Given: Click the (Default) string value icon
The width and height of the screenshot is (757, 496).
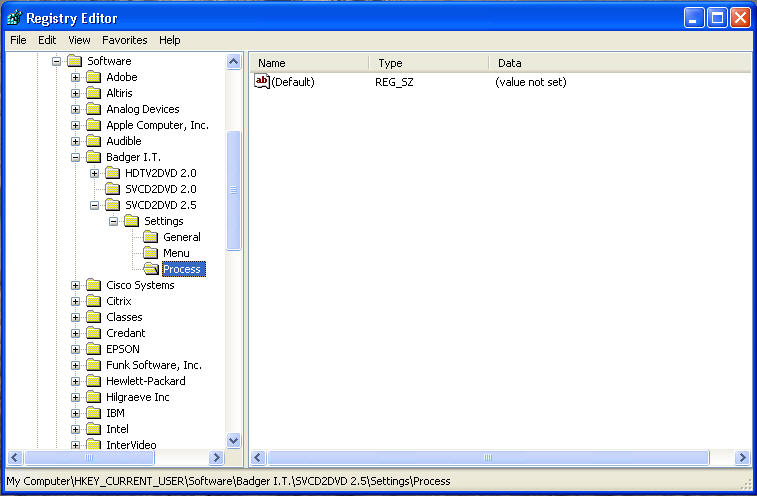Looking at the screenshot, I should [x=262, y=81].
